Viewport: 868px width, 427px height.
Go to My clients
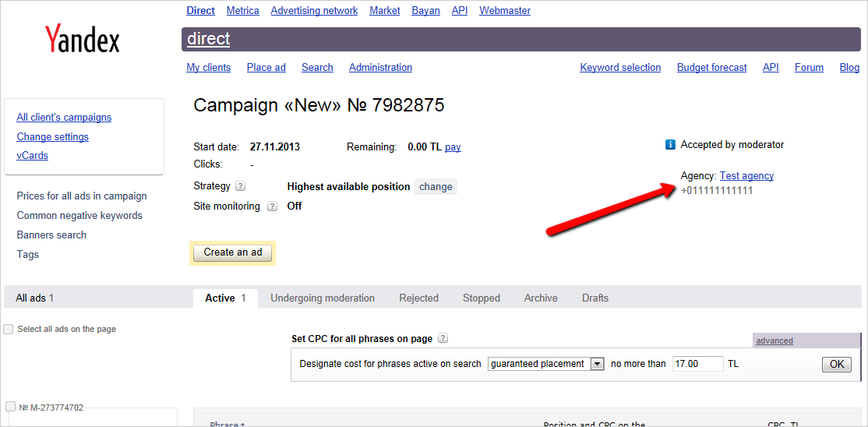[209, 68]
